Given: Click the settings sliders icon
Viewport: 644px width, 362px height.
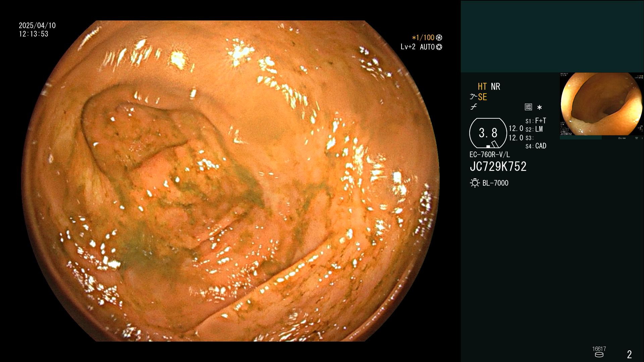Looking at the screenshot, I should coord(528,107).
